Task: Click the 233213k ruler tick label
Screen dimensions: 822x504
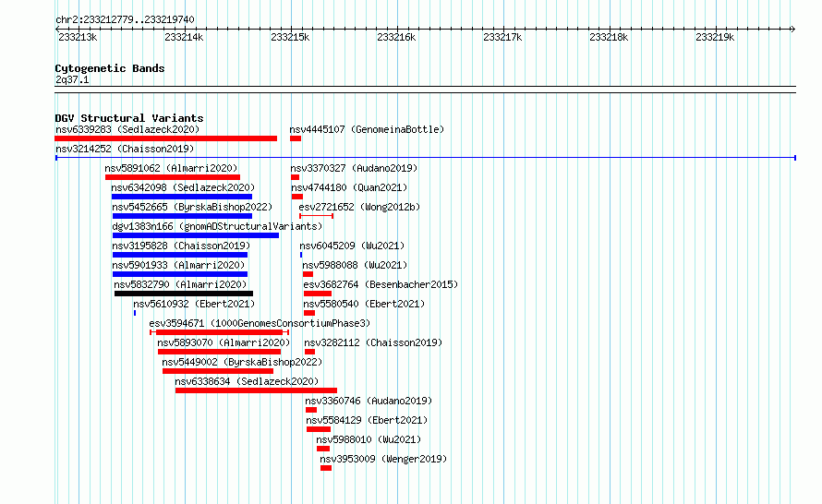Action: point(78,37)
